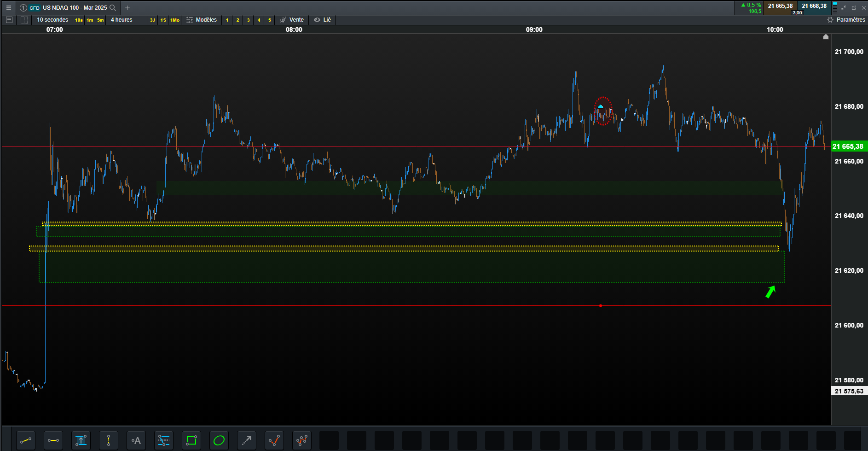Select the arrow drawing tool
868x451 pixels.
coord(247,441)
